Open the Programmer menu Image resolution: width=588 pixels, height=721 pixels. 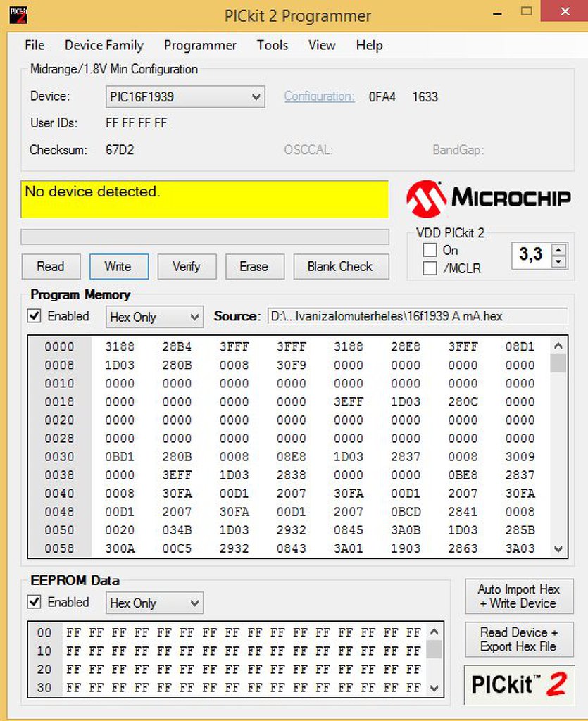[200, 45]
